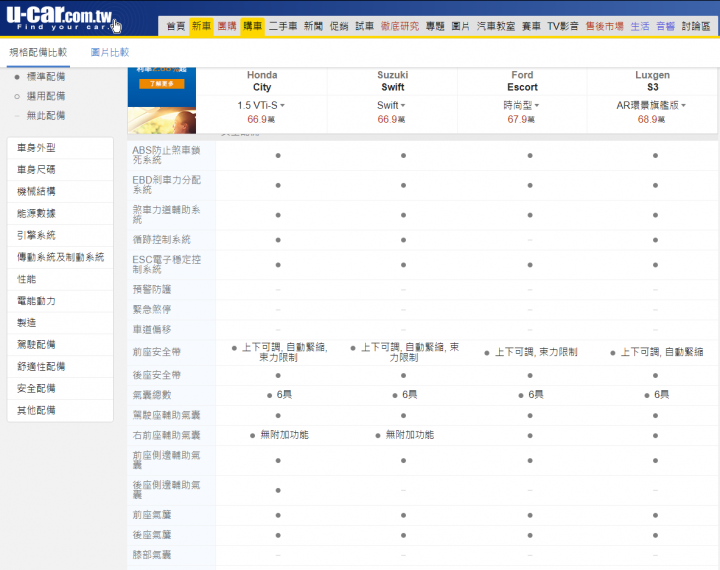This screenshot has width=720, height=570.
Task: Click Ford Escort price 67.9萬
Action: click(521, 119)
